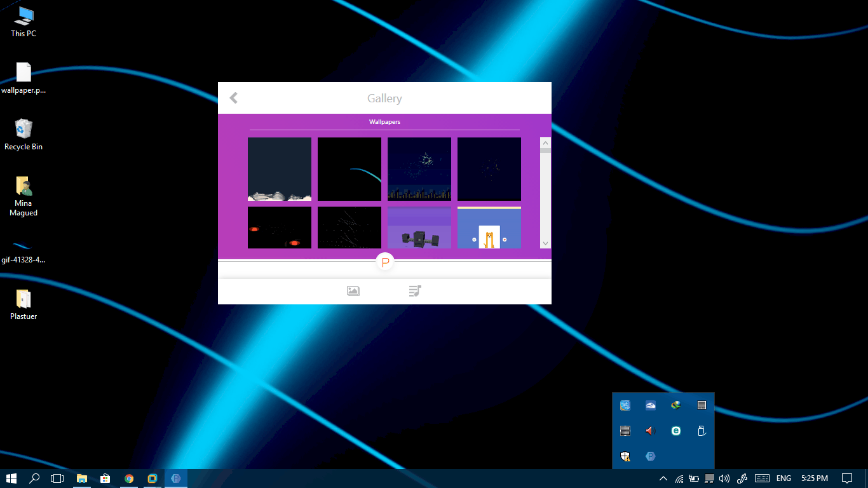Screen dimensions: 868x488
Task: Click the orange P logo button
Action: click(385, 262)
